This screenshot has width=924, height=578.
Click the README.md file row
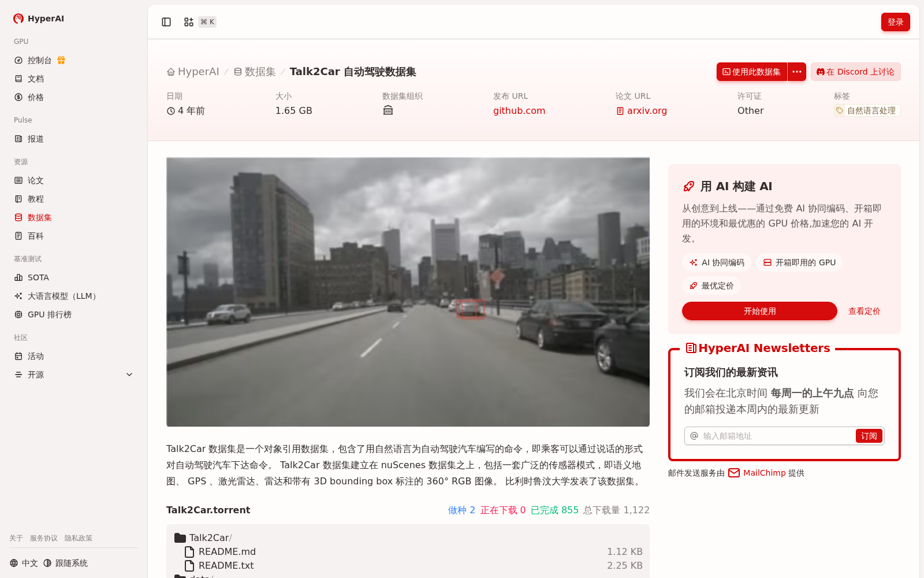coord(408,551)
